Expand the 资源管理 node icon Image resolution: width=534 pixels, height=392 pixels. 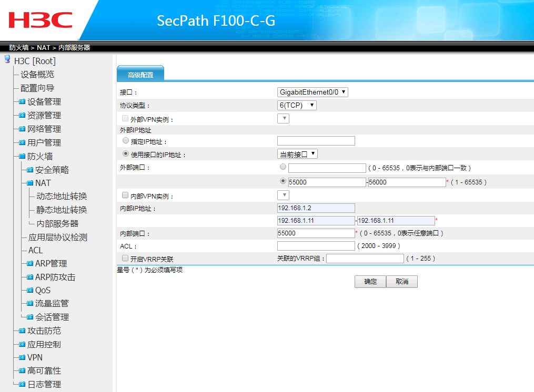pos(22,116)
